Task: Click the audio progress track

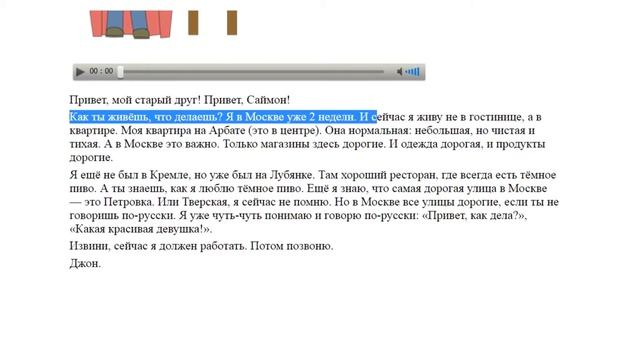Action: [253, 72]
